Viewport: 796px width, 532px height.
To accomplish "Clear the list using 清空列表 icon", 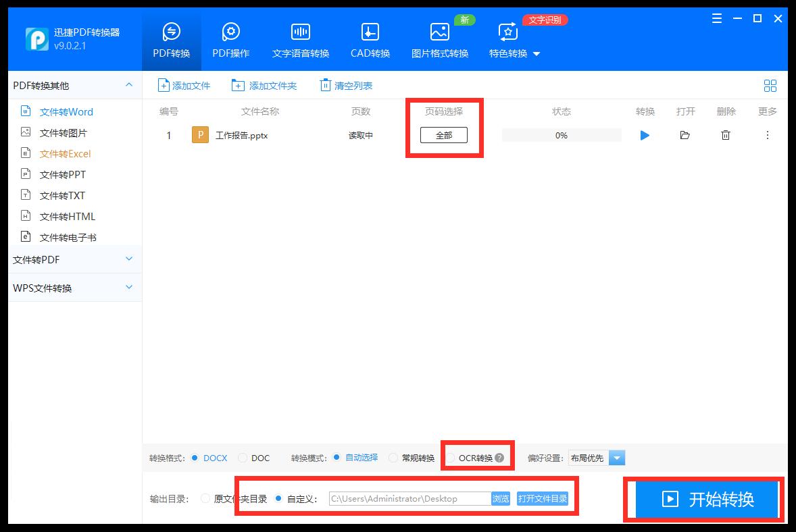I will (325, 85).
